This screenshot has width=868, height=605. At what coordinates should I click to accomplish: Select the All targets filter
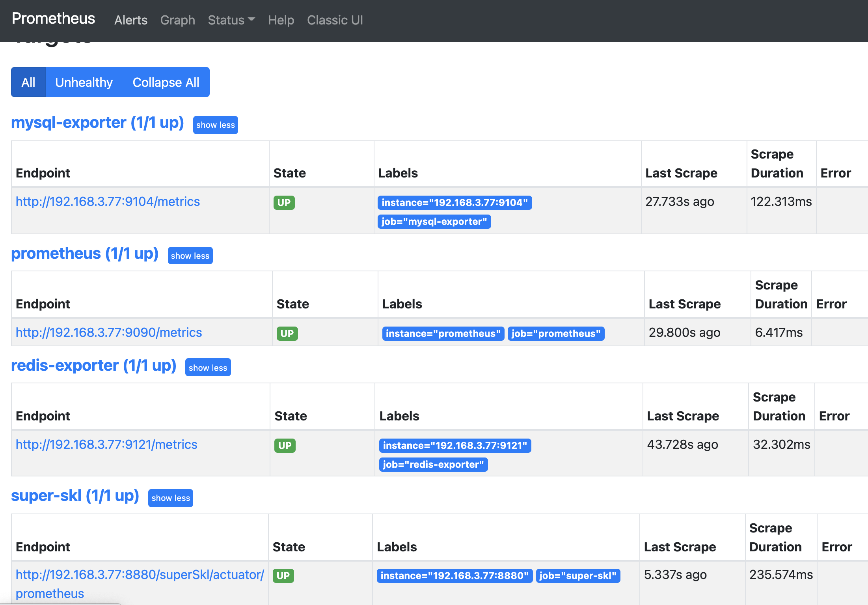(x=28, y=82)
